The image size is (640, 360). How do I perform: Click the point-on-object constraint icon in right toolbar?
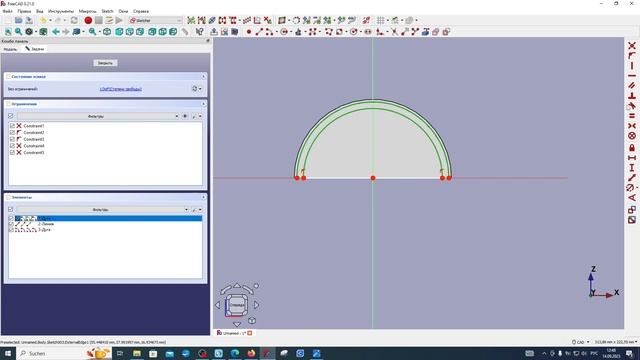[632, 56]
